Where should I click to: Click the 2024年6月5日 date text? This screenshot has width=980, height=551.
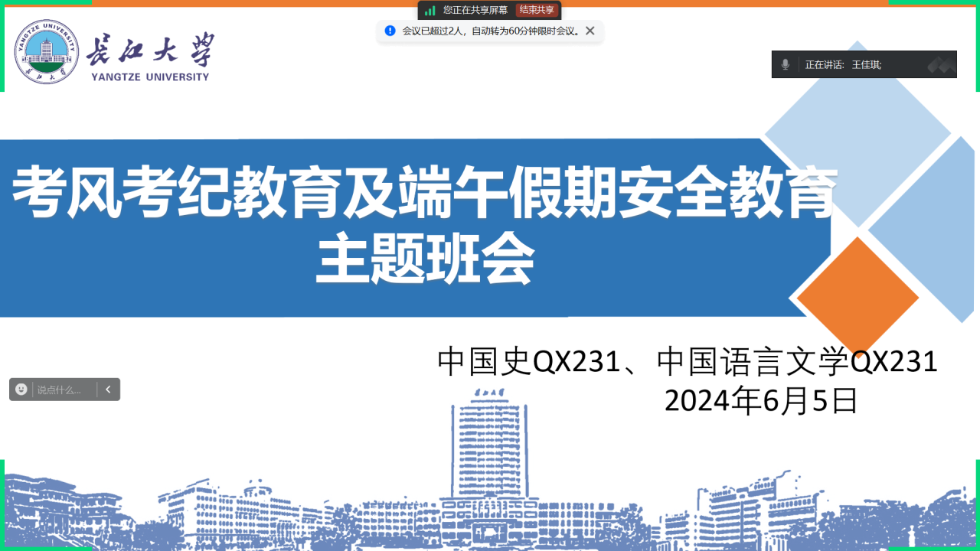761,400
